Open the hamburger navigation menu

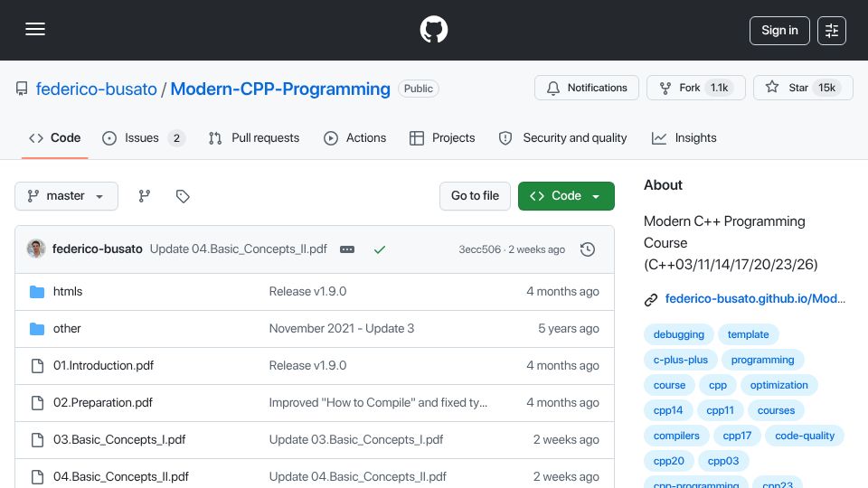tap(35, 29)
